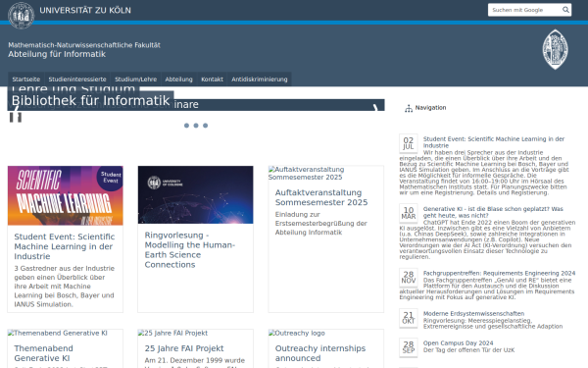Select the first carousel dot
The image size is (588, 368).
[186, 126]
